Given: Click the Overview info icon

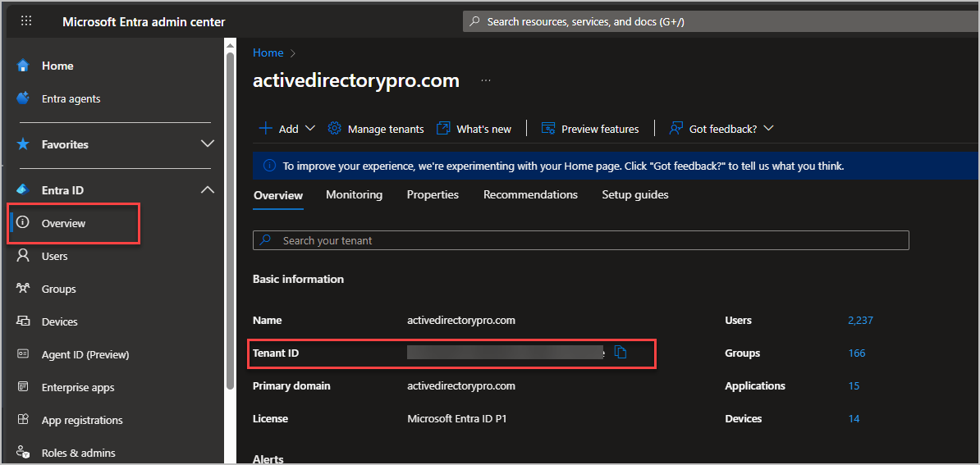Looking at the screenshot, I should 23,223.
